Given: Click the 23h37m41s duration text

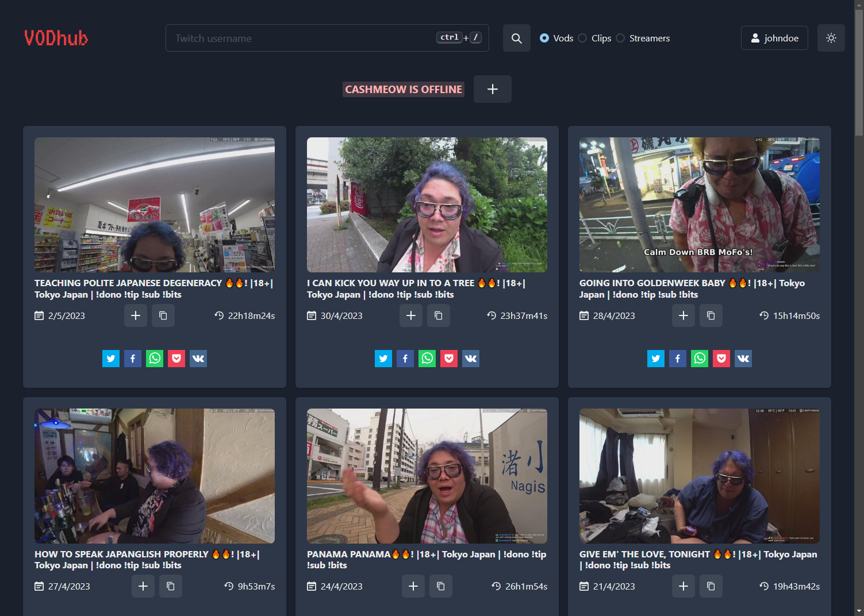Looking at the screenshot, I should pyautogui.click(x=524, y=315).
